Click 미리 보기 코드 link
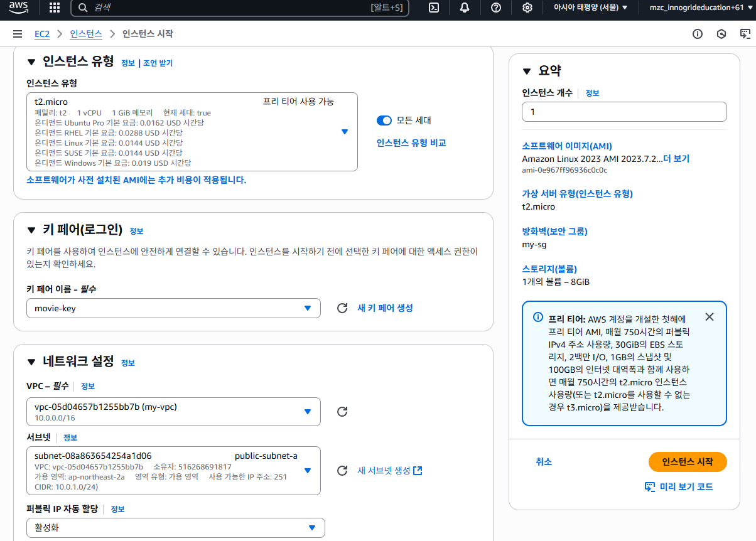Image resolution: width=756 pixels, height=541 pixels. tap(679, 487)
